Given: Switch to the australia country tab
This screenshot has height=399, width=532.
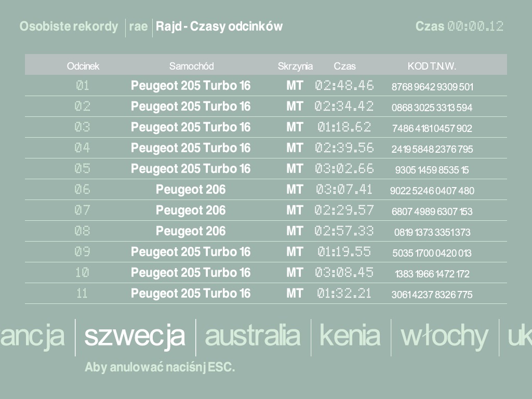Looking at the screenshot, I should [252, 336].
